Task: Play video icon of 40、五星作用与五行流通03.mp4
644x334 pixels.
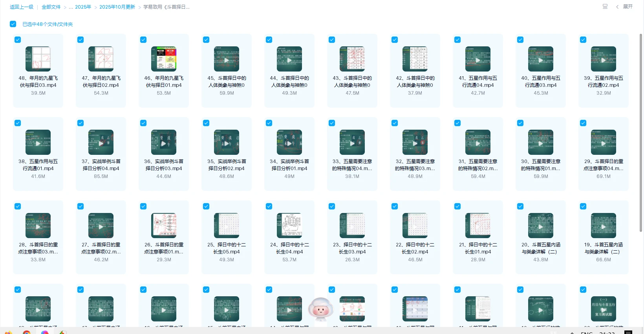Action: coord(541,59)
